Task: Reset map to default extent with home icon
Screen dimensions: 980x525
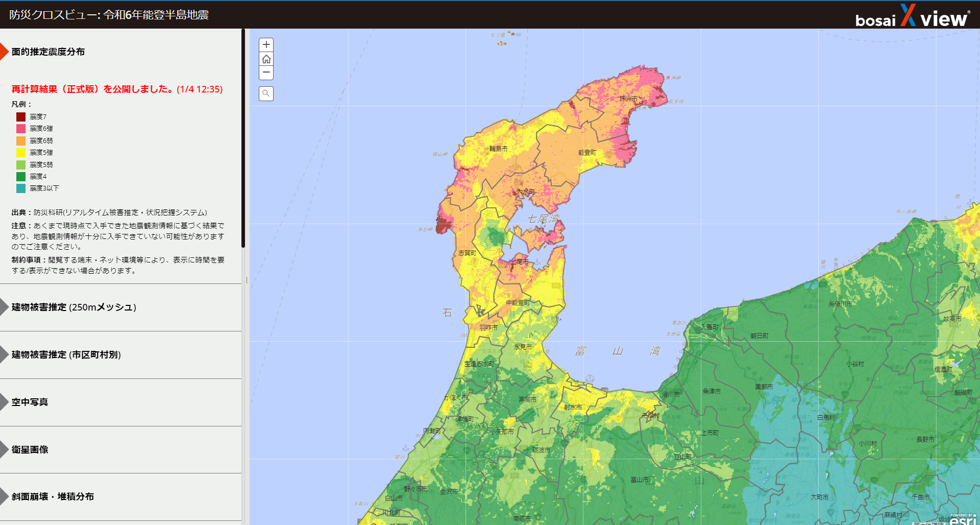Action: tap(266, 59)
